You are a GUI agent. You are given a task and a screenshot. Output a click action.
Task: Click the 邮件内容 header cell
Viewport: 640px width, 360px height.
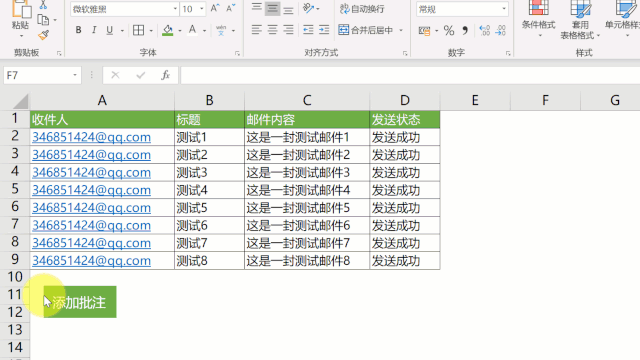click(307, 120)
